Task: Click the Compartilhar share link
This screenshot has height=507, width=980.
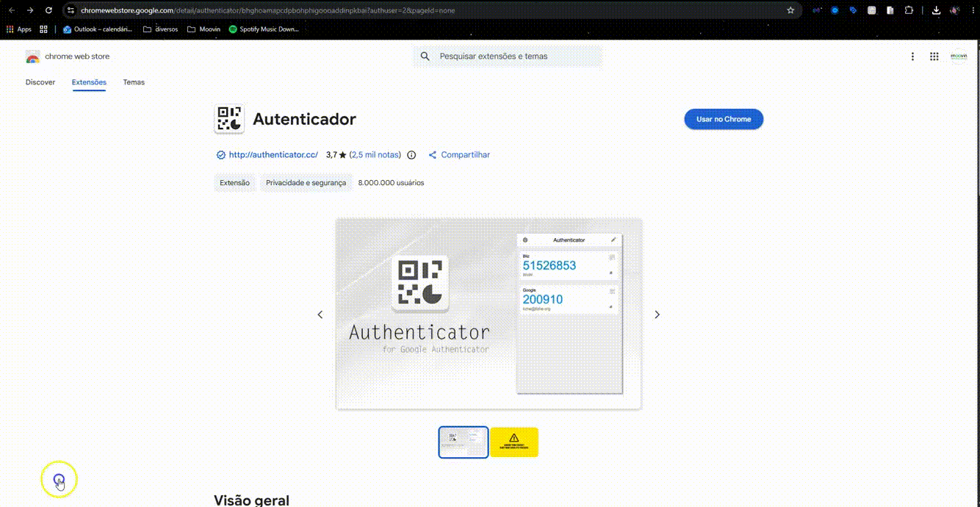Action: tap(459, 155)
